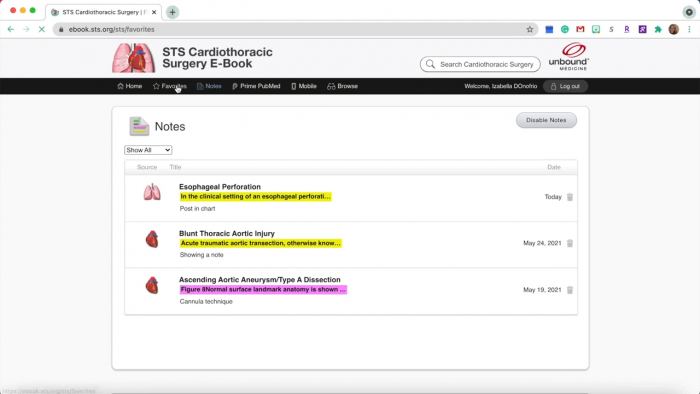Click the heart icon beside Blunt Thoracic Aortic Injury

(x=152, y=239)
